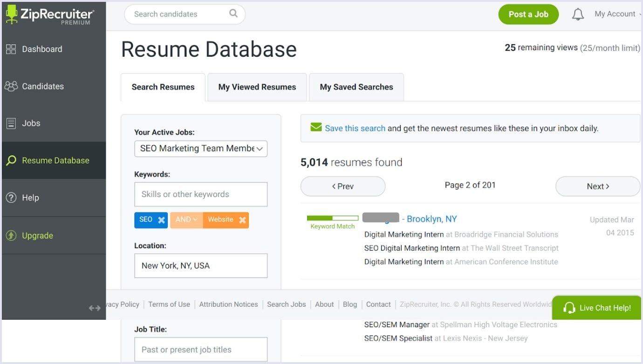
Task: Click the About footer link
Action: point(324,304)
